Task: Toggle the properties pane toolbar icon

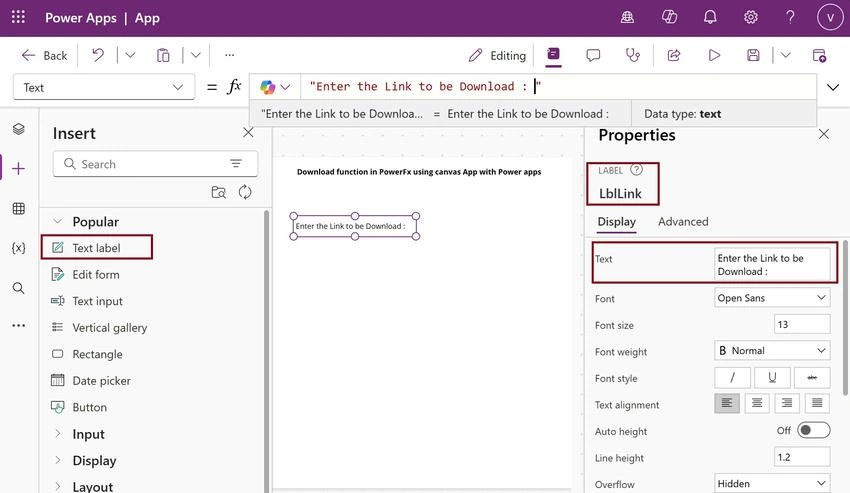Action: (553, 54)
